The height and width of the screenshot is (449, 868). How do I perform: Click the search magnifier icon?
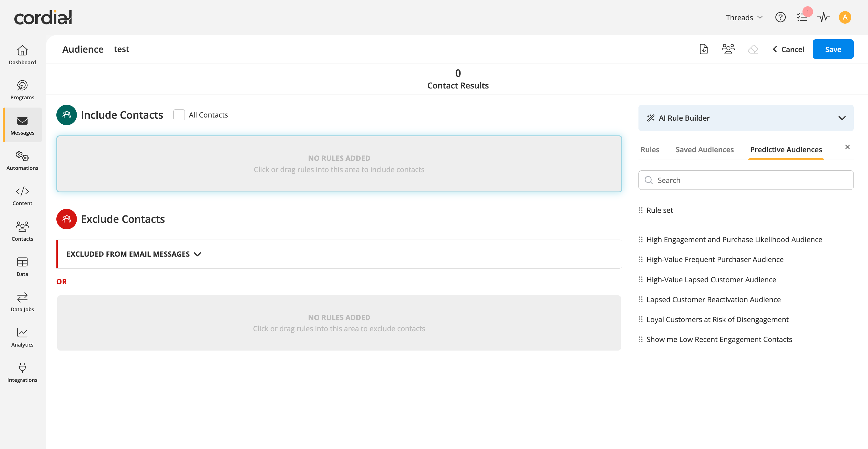click(649, 180)
